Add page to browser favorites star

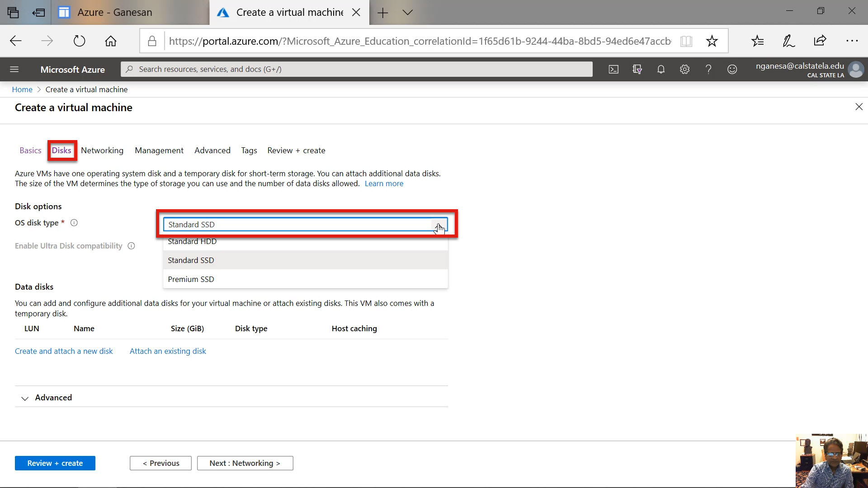pyautogui.click(x=712, y=41)
